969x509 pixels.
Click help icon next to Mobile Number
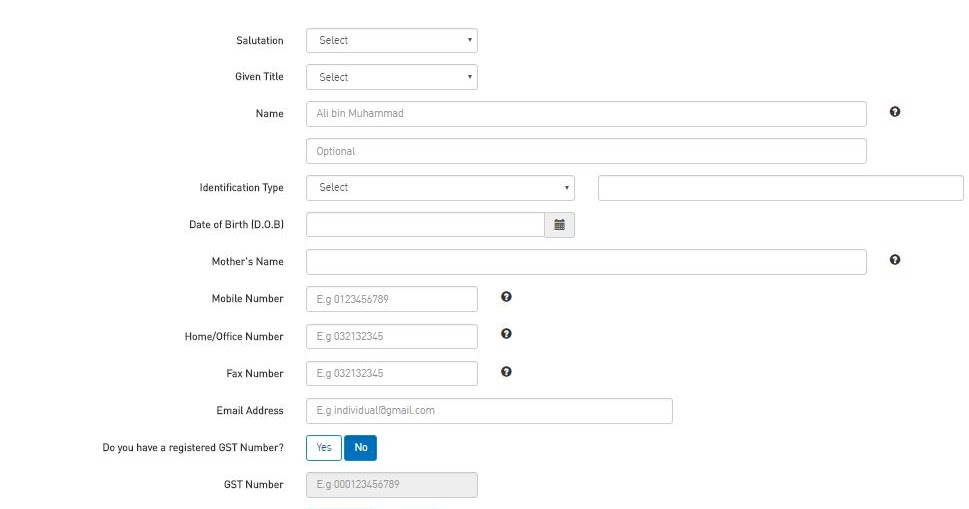coord(506,297)
